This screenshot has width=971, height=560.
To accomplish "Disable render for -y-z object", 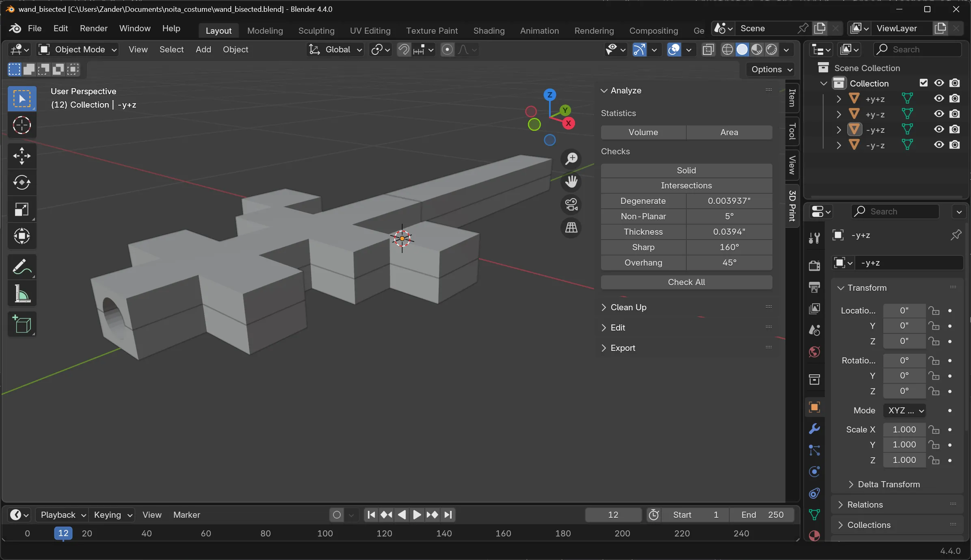I will (955, 145).
